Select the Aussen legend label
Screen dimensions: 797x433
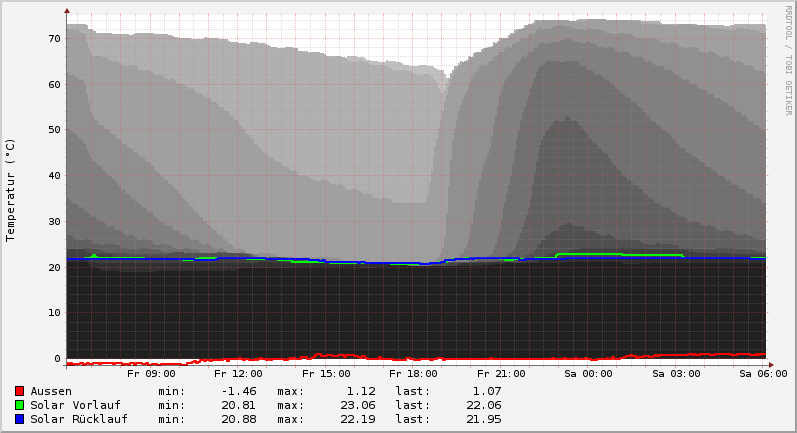(x=51, y=391)
